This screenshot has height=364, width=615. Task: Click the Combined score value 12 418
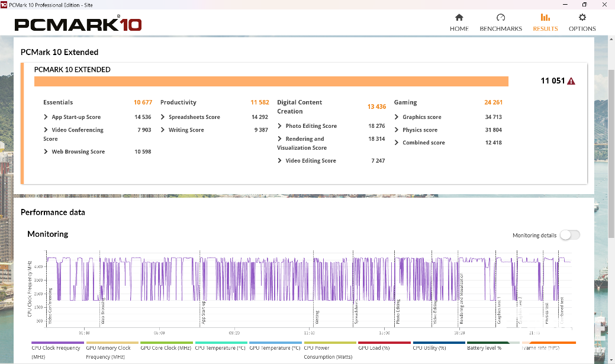[x=494, y=143]
